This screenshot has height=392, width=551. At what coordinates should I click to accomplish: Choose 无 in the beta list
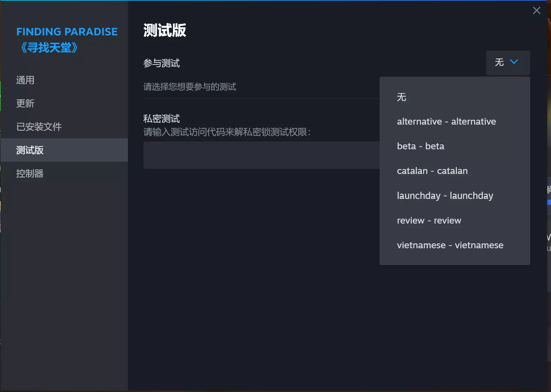point(455,97)
